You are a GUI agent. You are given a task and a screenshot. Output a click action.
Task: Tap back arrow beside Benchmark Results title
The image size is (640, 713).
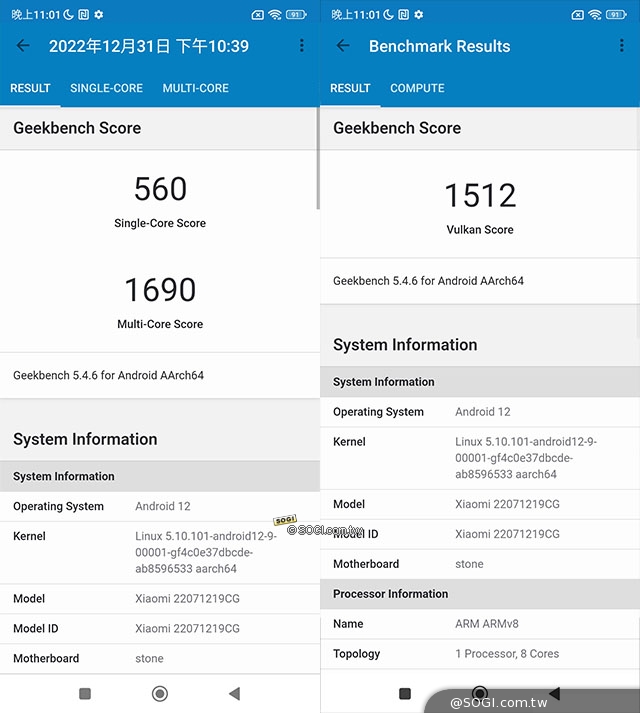pyautogui.click(x=343, y=46)
